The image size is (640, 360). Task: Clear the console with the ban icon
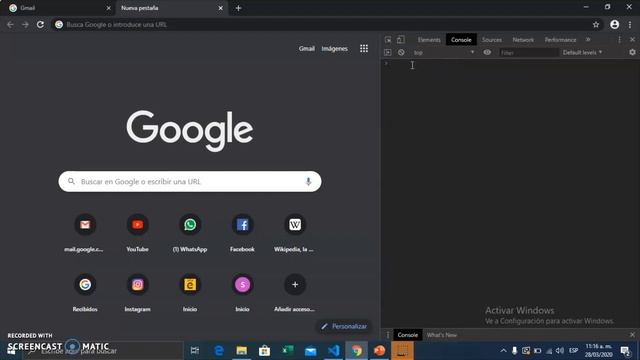[x=401, y=52]
